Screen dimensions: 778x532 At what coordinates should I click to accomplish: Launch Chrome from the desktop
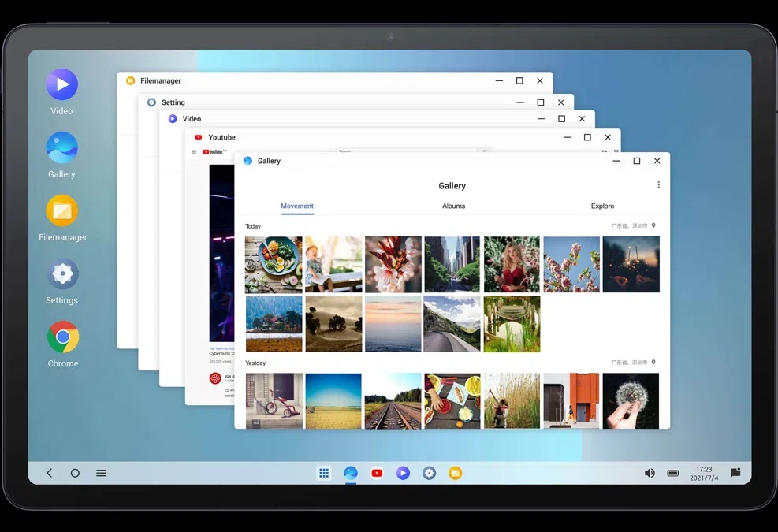click(62, 337)
